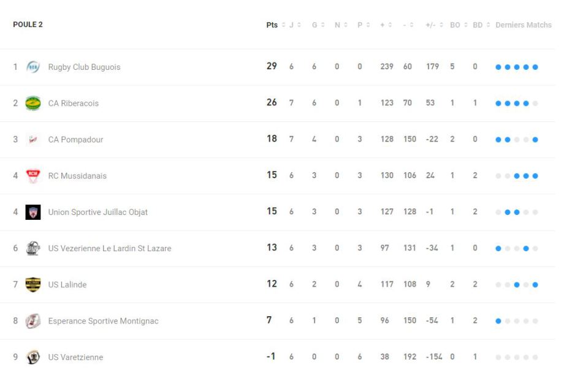Image resolution: width=564 pixels, height=392 pixels.
Task: Click the Rugby Club Buguois team logo
Action: tap(33, 67)
